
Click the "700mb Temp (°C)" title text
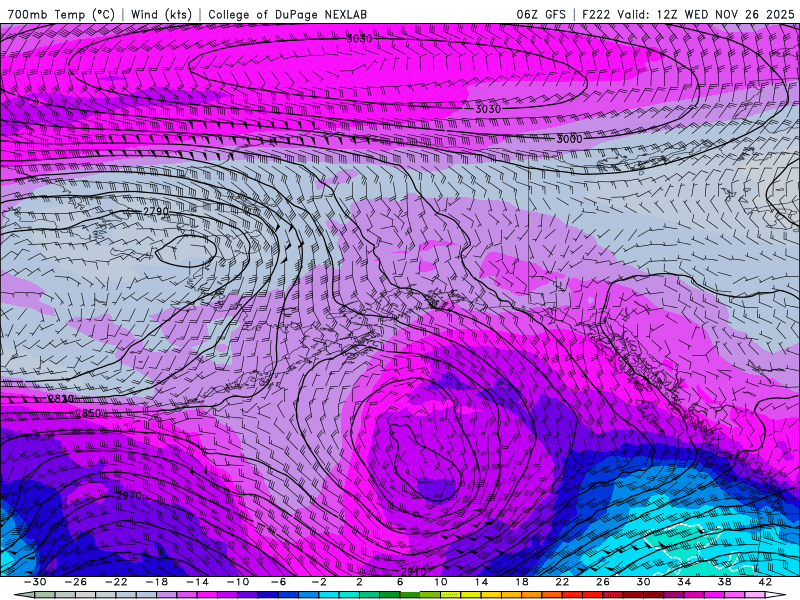pyautogui.click(x=61, y=14)
